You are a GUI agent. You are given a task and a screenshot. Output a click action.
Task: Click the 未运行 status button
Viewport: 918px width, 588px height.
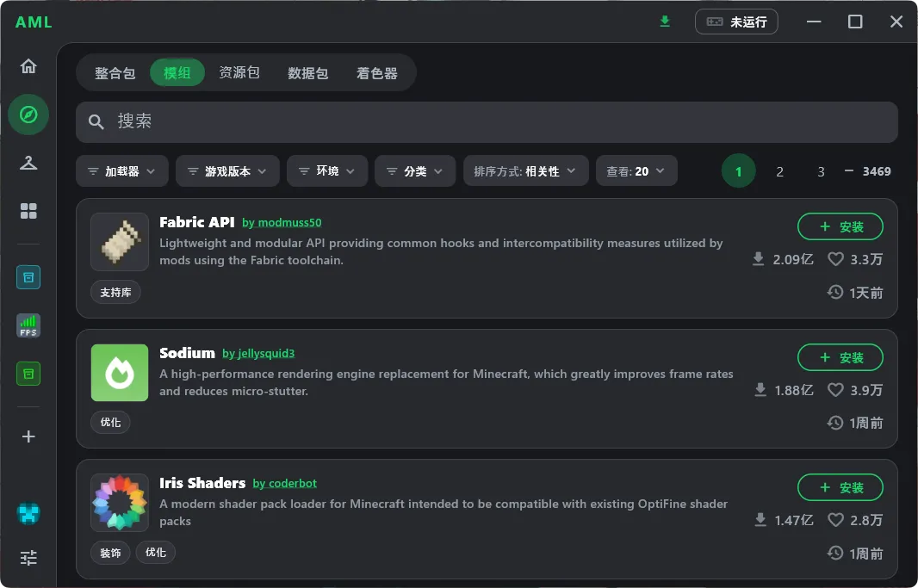[736, 22]
